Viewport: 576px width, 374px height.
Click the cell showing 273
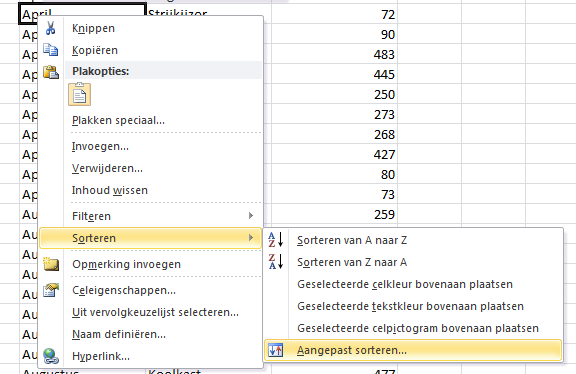pyautogui.click(x=334, y=114)
